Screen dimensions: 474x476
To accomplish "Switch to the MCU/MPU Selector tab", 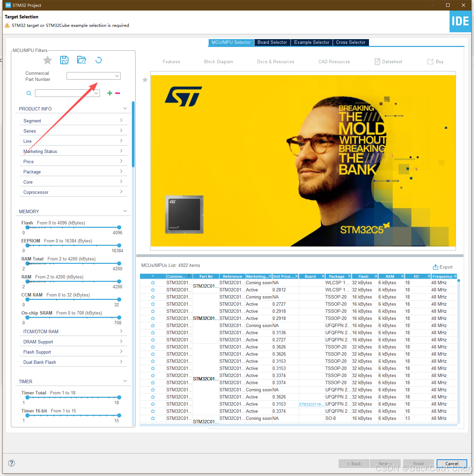I will (231, 42).
